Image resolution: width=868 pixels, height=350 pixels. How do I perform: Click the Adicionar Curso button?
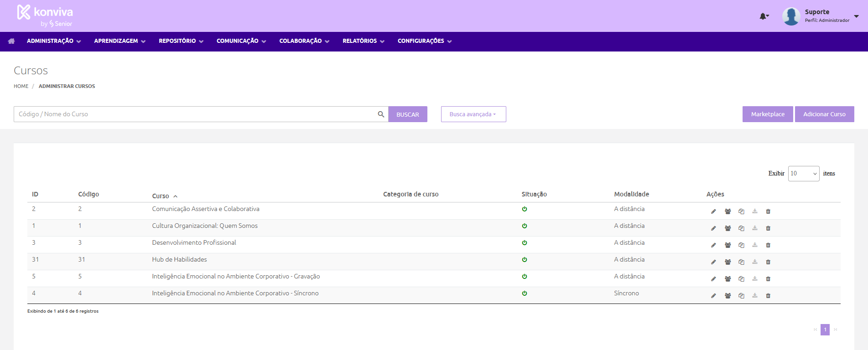[824, 114]
